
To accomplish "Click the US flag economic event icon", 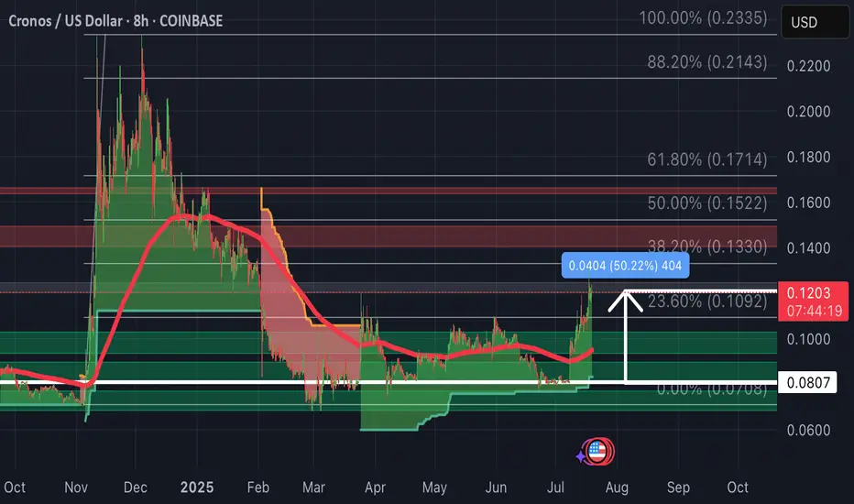I will pos(597,451).
